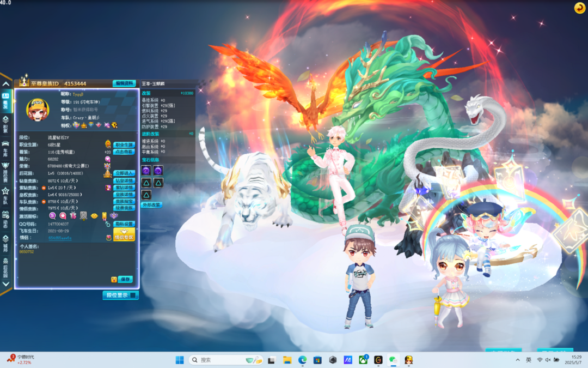This screenshot has height=368, width=588.
Task: Open the 排位赛 ranked sidebar tab
Action: tap(5, 171)
